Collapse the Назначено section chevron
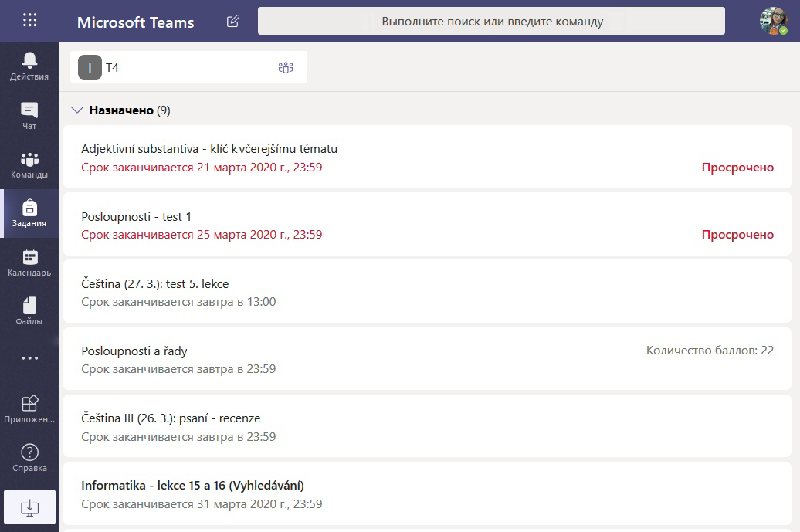The width and height of the screenshot is (800, 532). 77,110
